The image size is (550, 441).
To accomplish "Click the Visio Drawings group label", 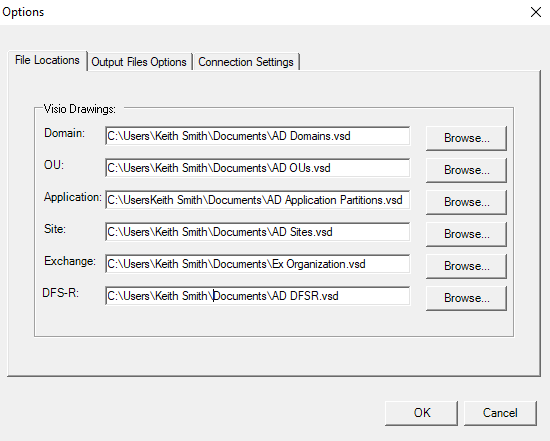I will [x=79, y=109].
